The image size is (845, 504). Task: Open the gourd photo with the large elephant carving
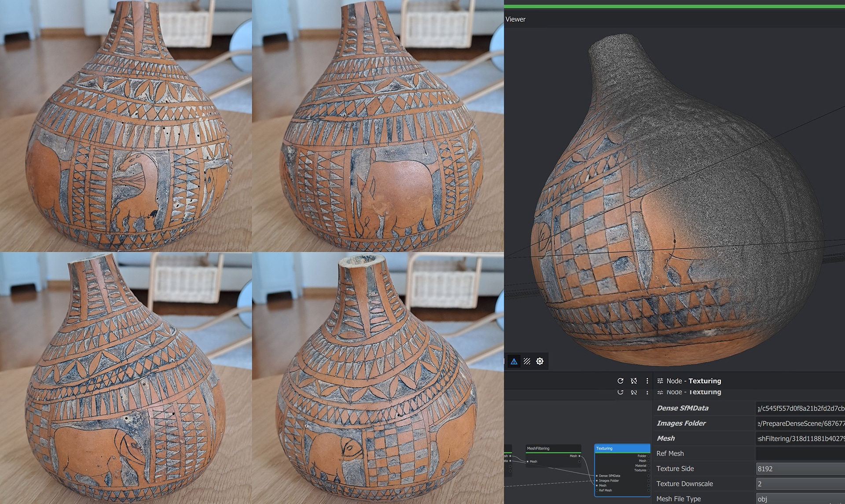[x=126, y=378]
